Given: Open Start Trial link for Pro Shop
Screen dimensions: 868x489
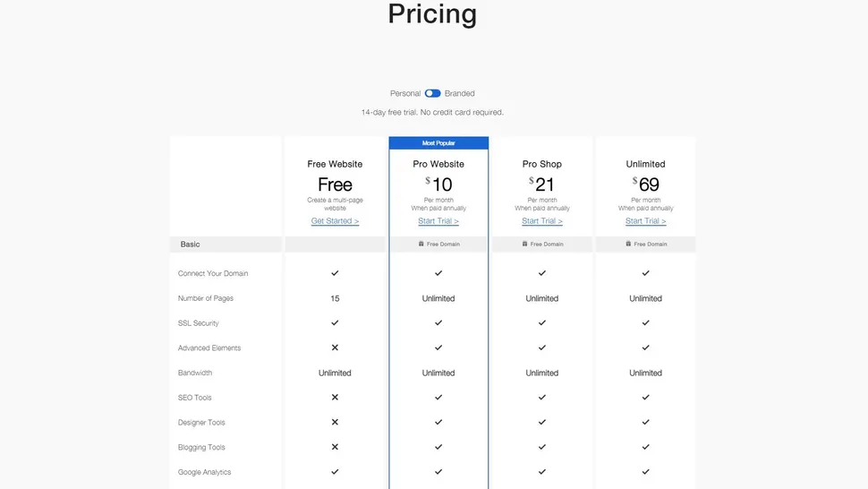Looking at the screenshot, I should click(x=542, y=221).
